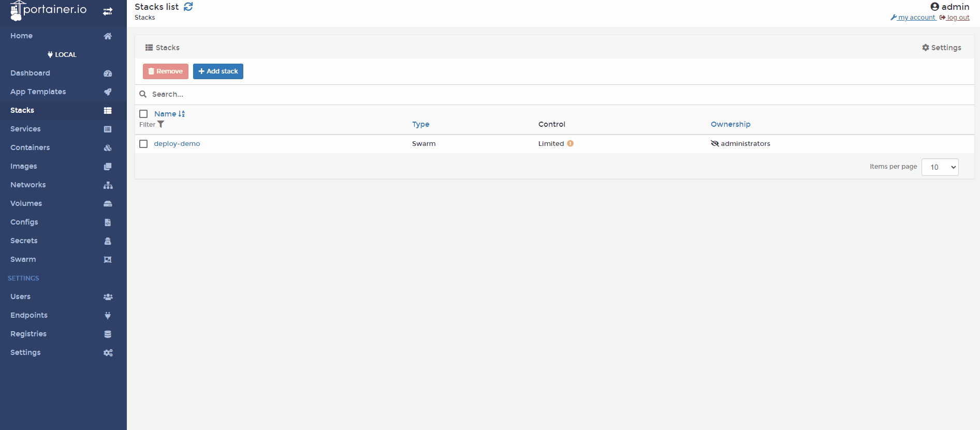Click the refresh icon next to Stacks list
980x430 pixels.
point(188,7)
